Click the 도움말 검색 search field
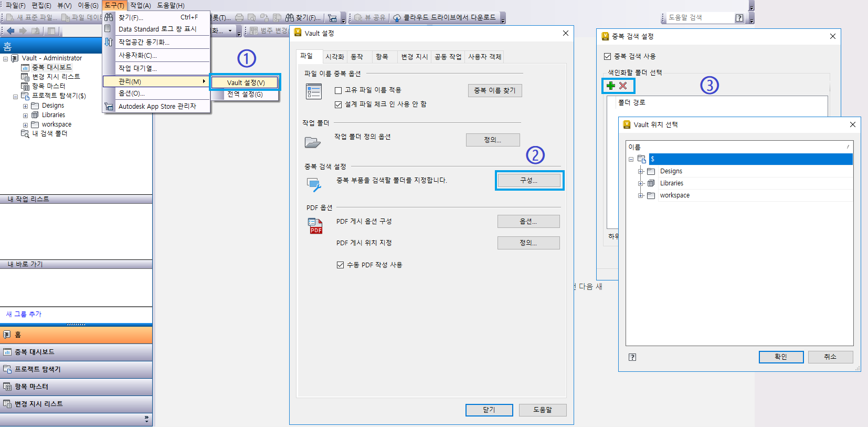 701,18
